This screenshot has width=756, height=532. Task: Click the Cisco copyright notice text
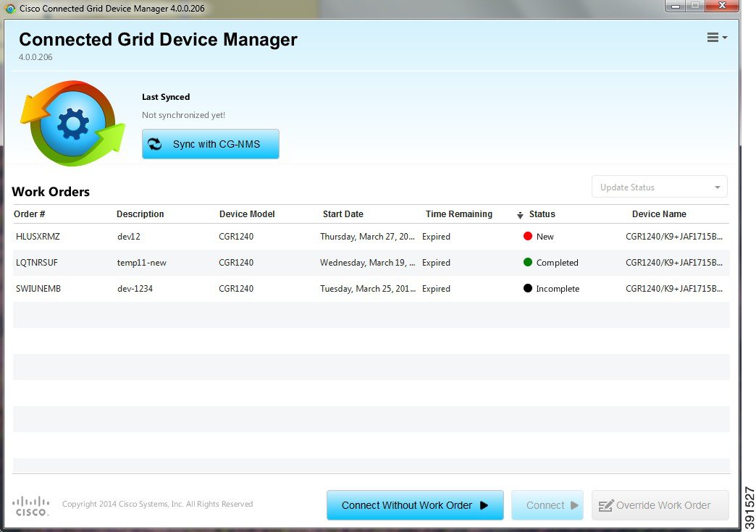click(158, 504)
